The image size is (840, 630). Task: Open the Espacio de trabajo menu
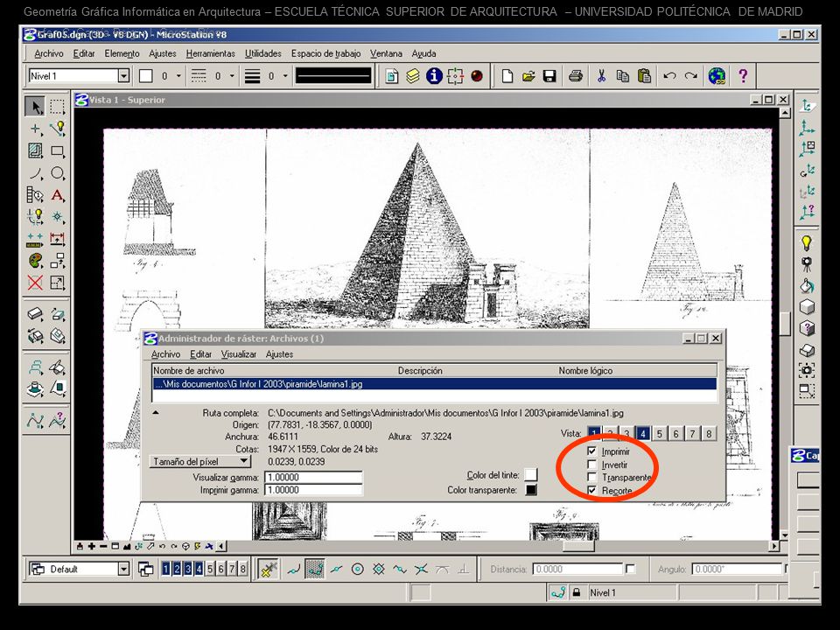(325, 53)
